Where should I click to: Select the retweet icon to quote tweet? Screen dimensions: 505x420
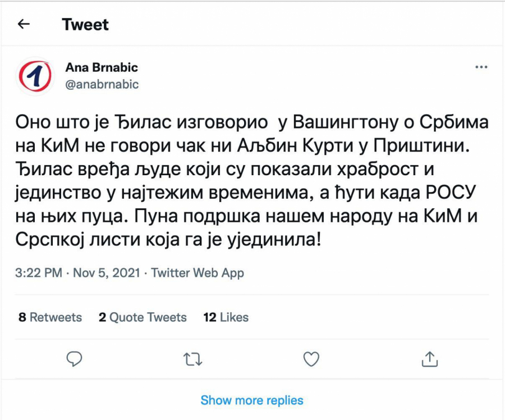point(193,359)
